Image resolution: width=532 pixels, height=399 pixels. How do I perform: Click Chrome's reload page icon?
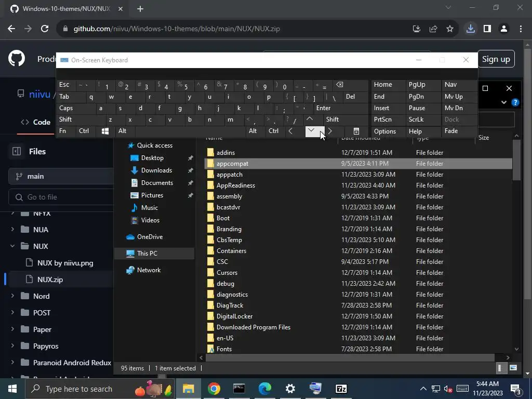pos(45,29)
